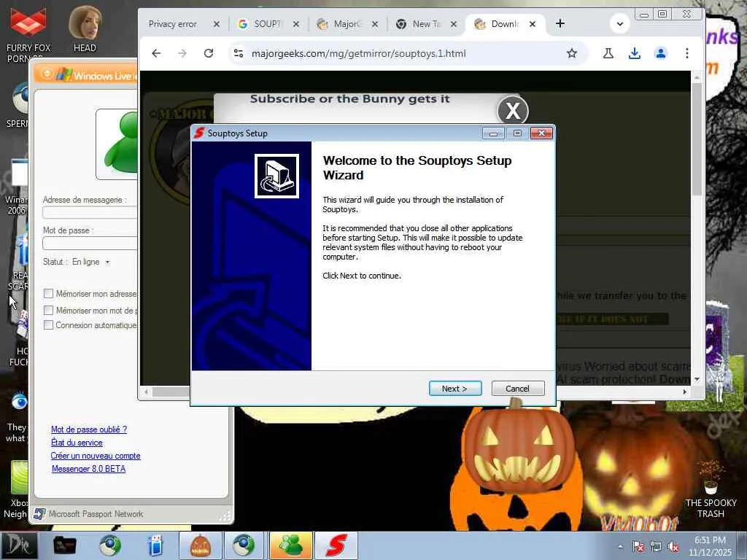Open Chrome Labs flask icon
This screenshot has height=560, width=747.
(608, 53)
